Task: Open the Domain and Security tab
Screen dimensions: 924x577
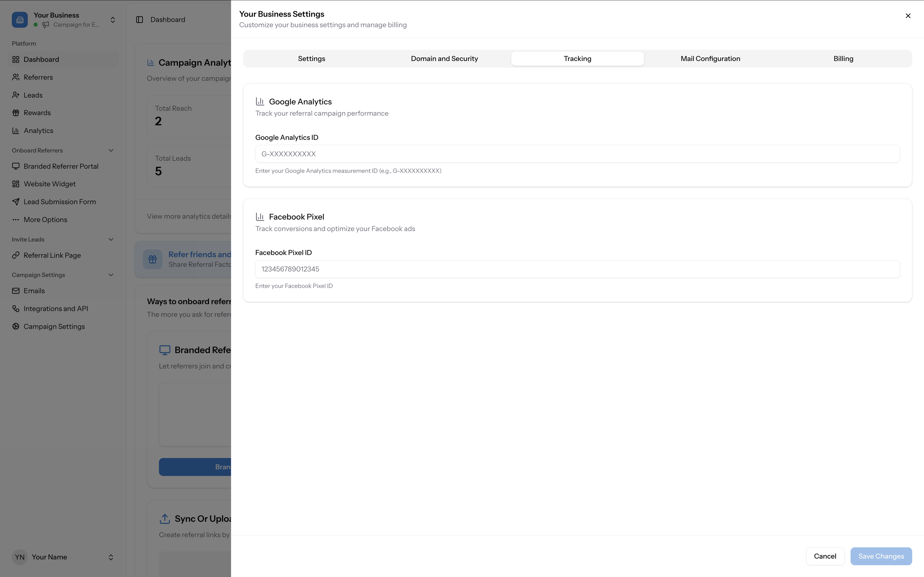Action: click(x=444, y=59)
